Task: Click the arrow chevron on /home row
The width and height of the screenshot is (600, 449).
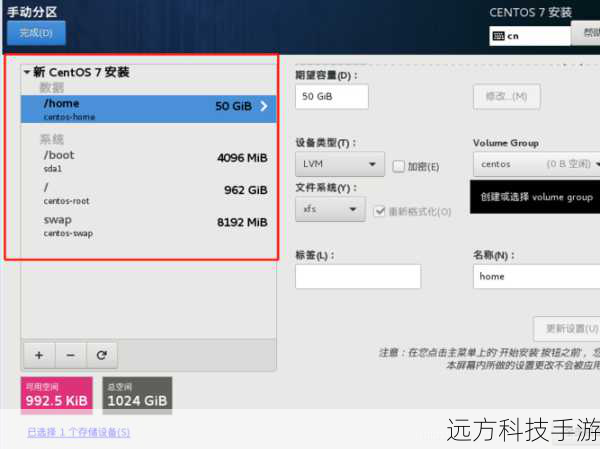Action: click(x=264, y=106)
